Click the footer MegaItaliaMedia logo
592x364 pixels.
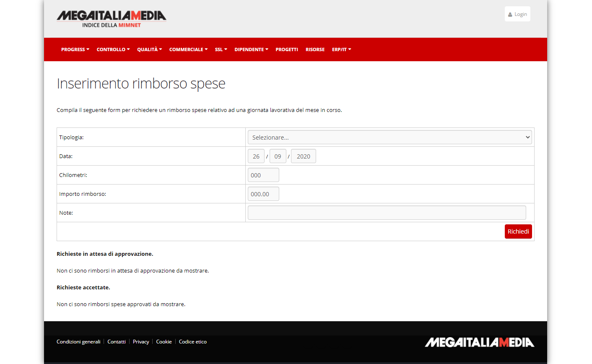tap(480, 342)
